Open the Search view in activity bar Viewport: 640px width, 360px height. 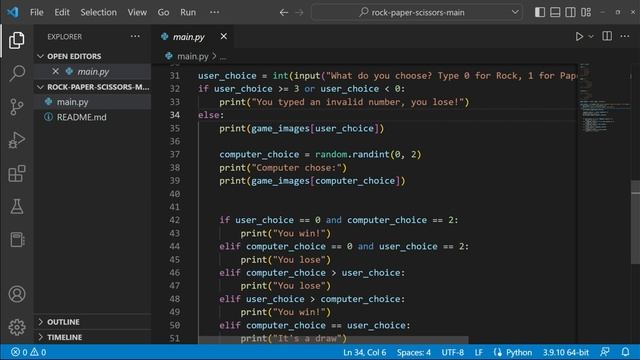point(17,73)
